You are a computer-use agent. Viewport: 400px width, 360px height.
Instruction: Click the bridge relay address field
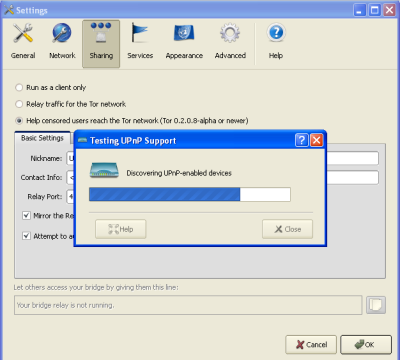click(x=188, y=305)
